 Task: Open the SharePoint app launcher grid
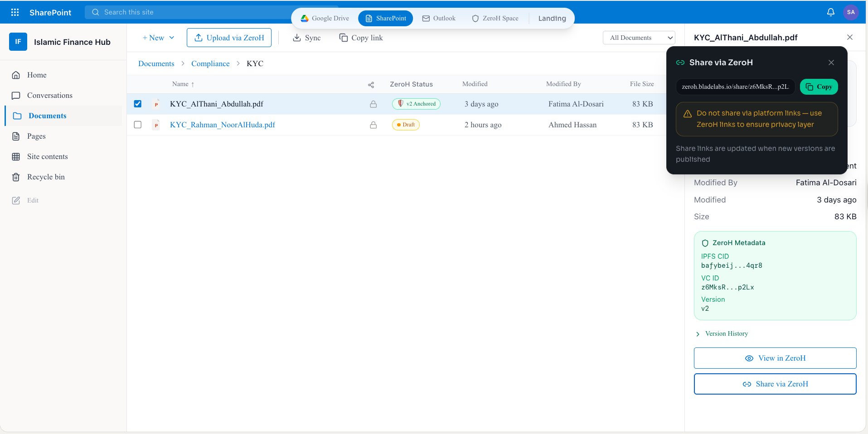15,12
